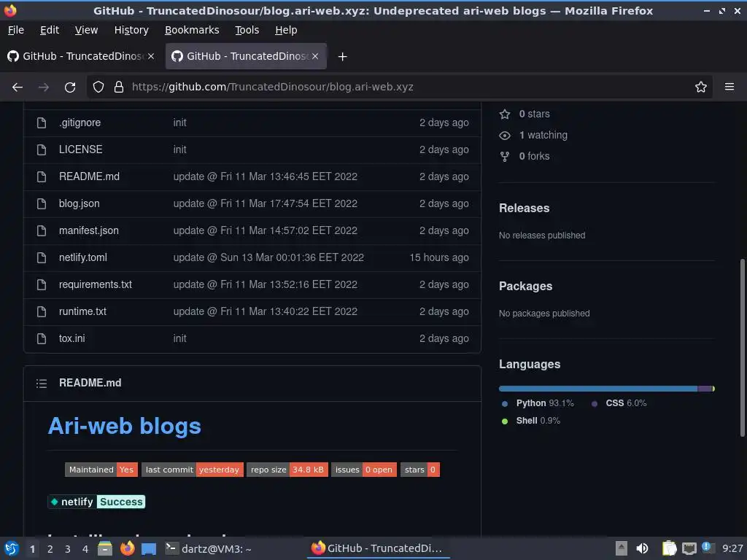Click the Ari-web blogs heading link
The width and height of the screenshot is (747, 560).
124,426
